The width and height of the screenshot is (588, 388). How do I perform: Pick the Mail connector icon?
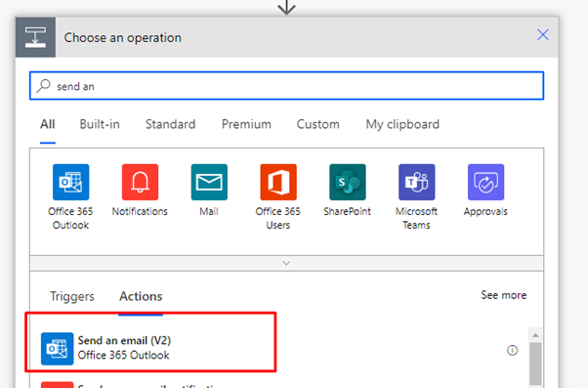(x=209, y=182)
